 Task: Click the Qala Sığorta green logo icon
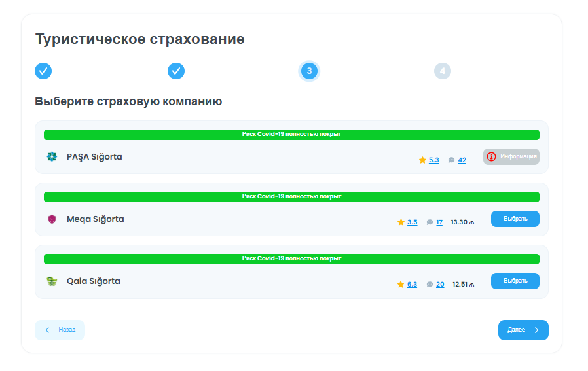coord(52,281)
